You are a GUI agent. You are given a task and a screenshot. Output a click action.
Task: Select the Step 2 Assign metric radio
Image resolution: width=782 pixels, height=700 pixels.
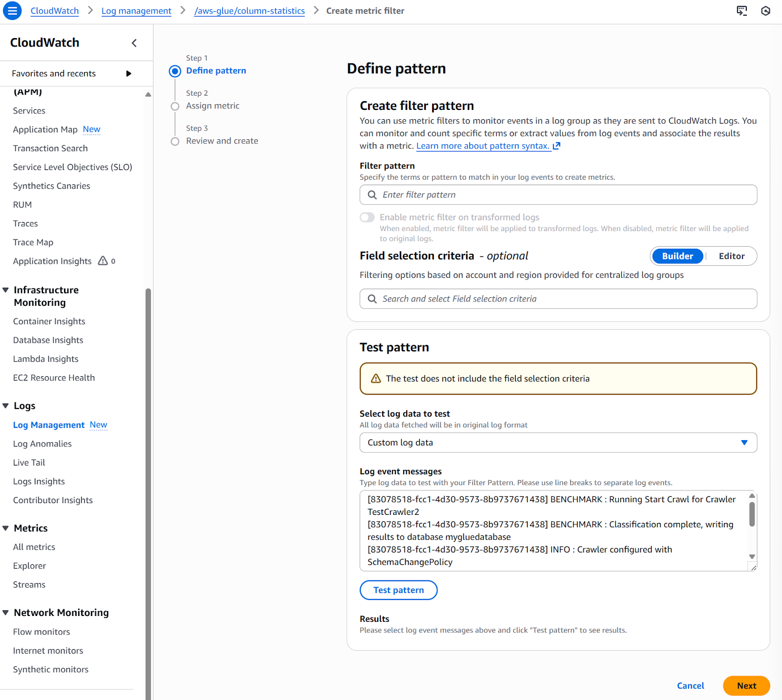click(x=175, y=106)
